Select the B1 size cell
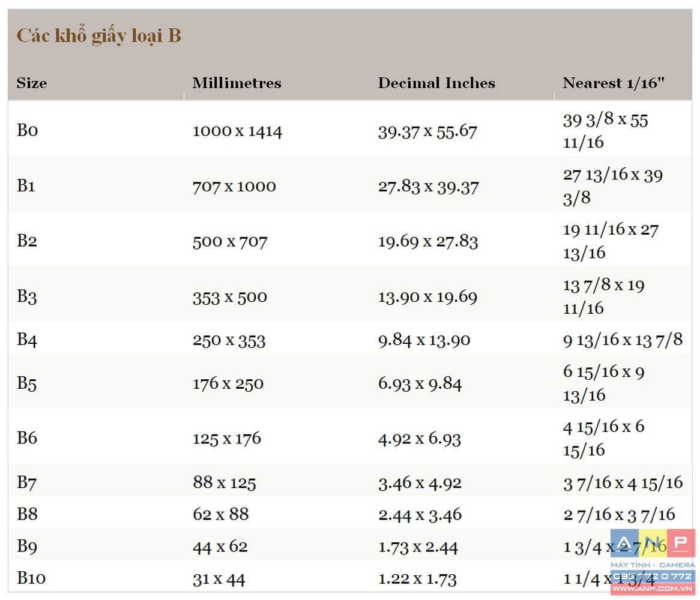700x600 pixels. [x=26, y=186]
